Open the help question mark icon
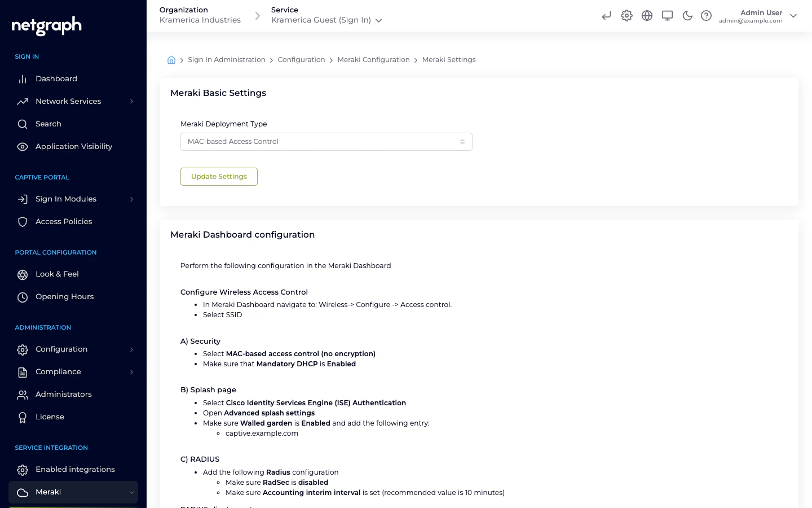Viewport: 812px width, 508px height. [707, 15]
